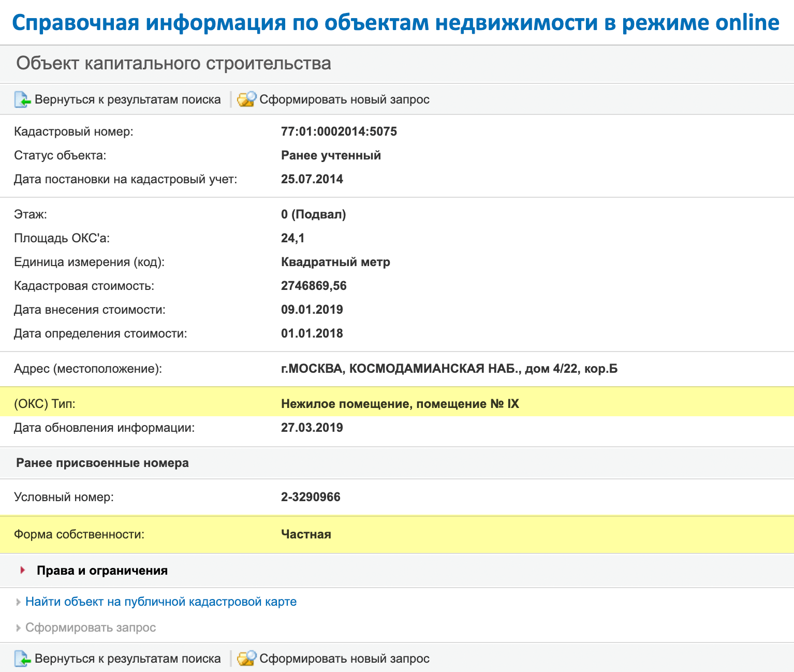Click the gray arrow before Сформировать запрос

click(19, 628)
